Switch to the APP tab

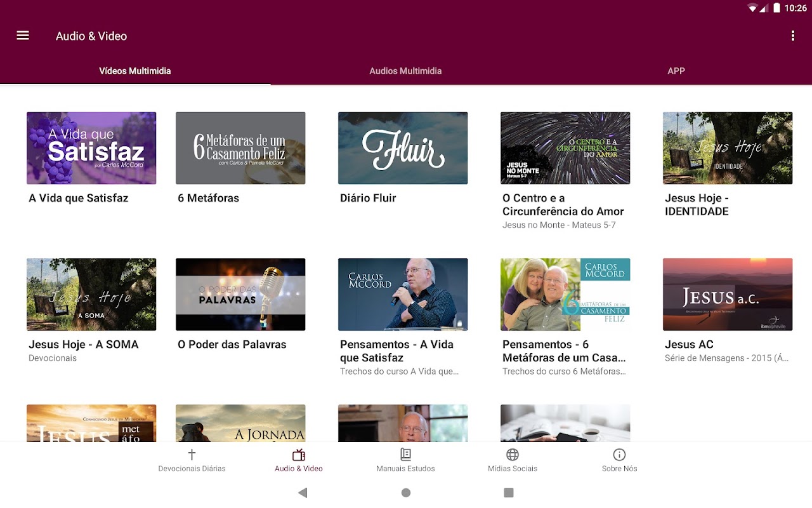click(x=676, y=71)
